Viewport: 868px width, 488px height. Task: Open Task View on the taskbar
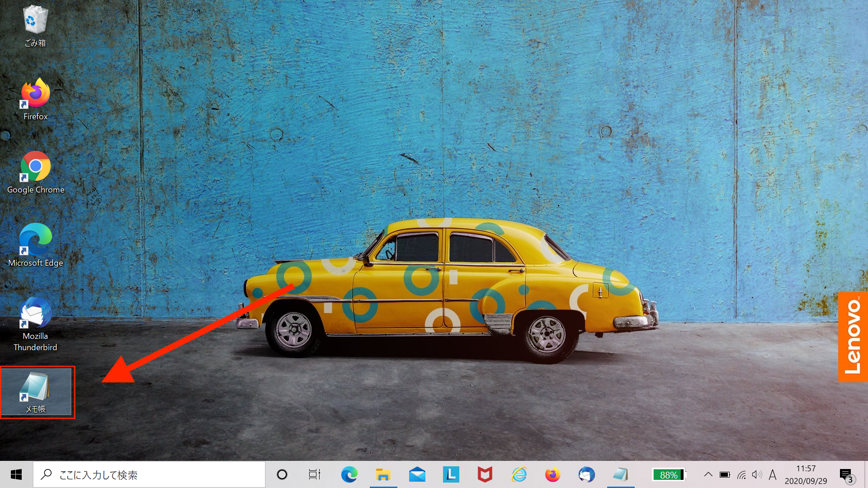point(315,474)
